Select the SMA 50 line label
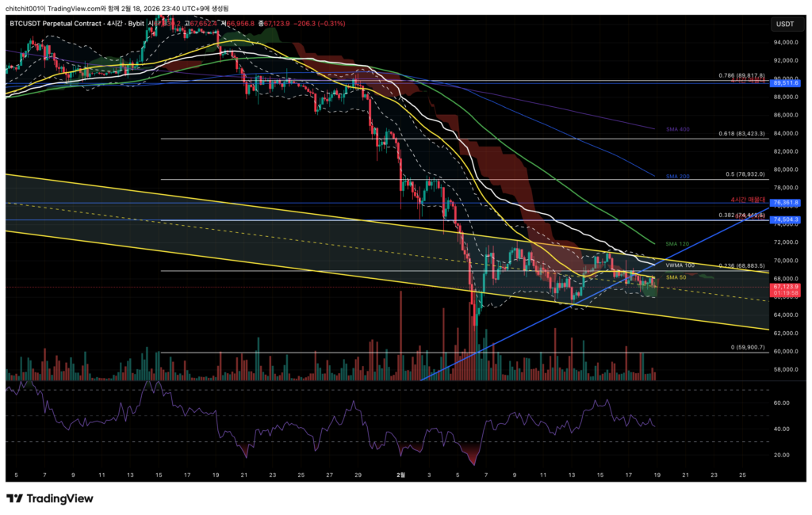This screenshot has height=515, width=812. 676,277
